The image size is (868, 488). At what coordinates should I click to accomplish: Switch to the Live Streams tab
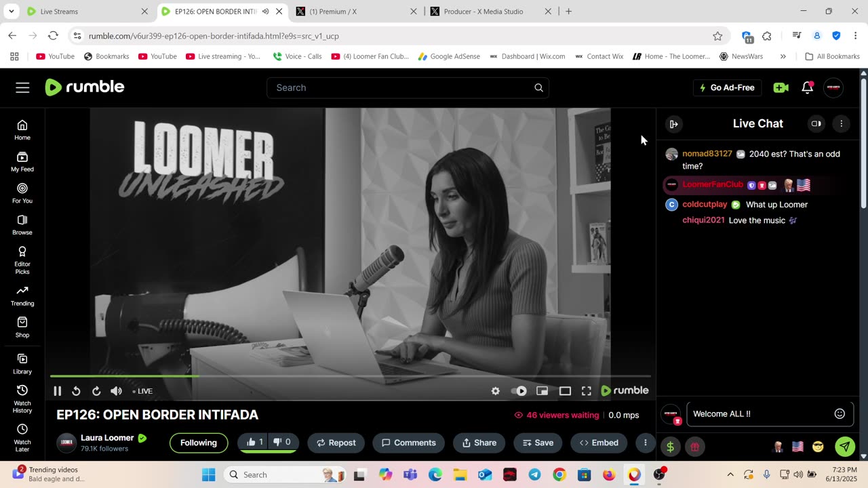(87, 12)
